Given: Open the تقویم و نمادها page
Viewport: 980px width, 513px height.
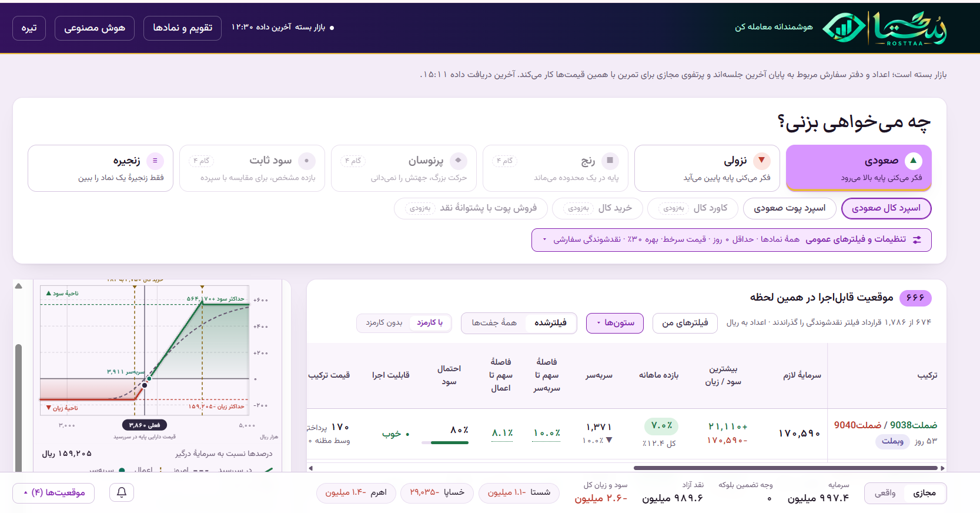Looking at the screenshot, I should tap(182, 28).
